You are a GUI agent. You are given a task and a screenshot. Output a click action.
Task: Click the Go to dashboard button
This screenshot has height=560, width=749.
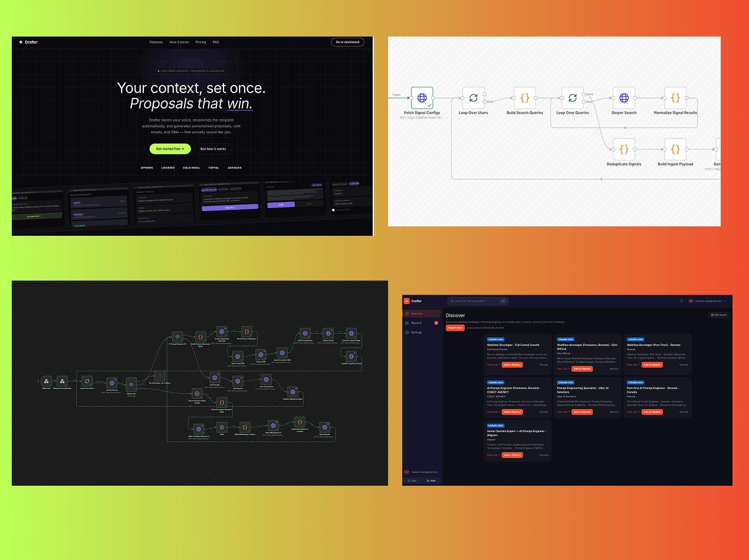click(x=347, y=42)
